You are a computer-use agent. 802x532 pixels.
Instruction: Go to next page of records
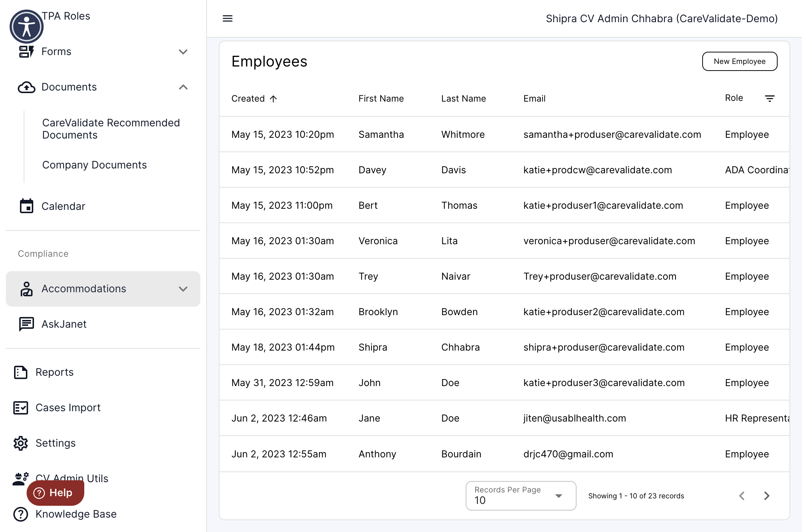tap(767, 496)
